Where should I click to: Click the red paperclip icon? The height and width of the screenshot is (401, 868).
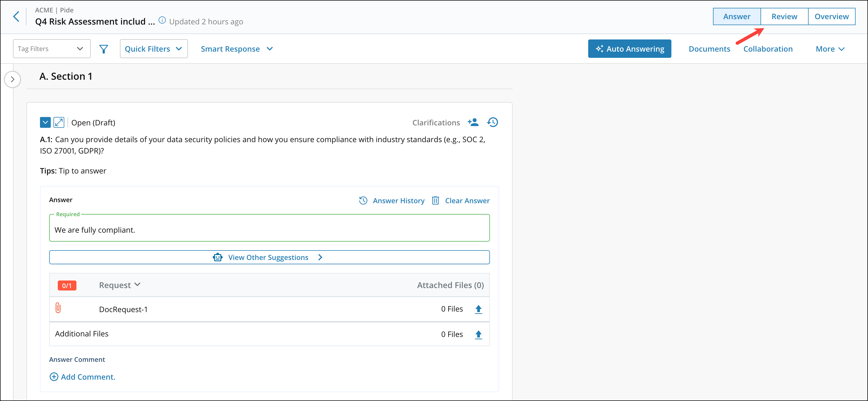(x=58, y=308)
